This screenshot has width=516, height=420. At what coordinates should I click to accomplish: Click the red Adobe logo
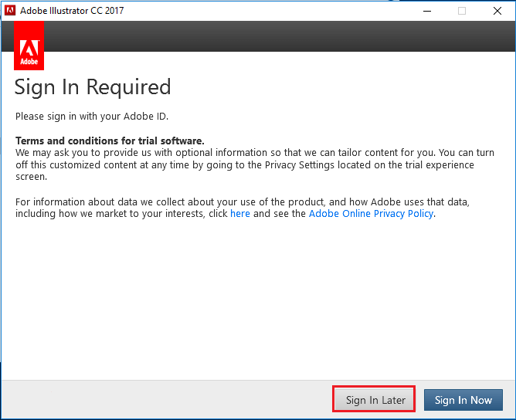tap(29, 46)
